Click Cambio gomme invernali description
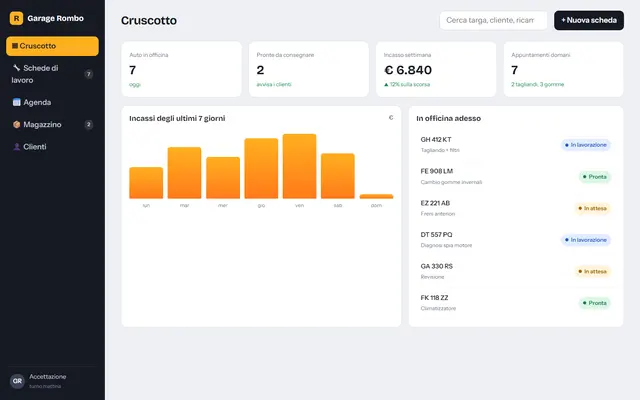The height and width of the screenshot is (400, 640). [451, 182]
